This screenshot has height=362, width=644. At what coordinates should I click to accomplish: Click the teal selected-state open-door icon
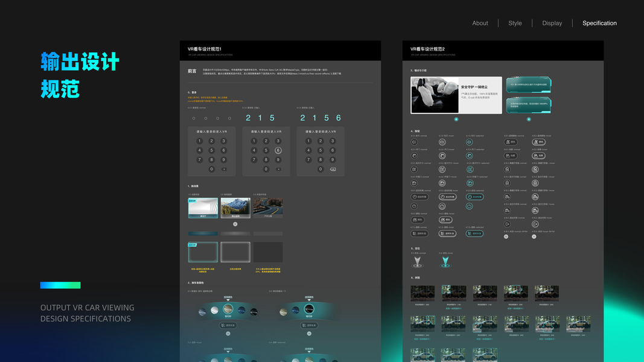tap(470, 156)
